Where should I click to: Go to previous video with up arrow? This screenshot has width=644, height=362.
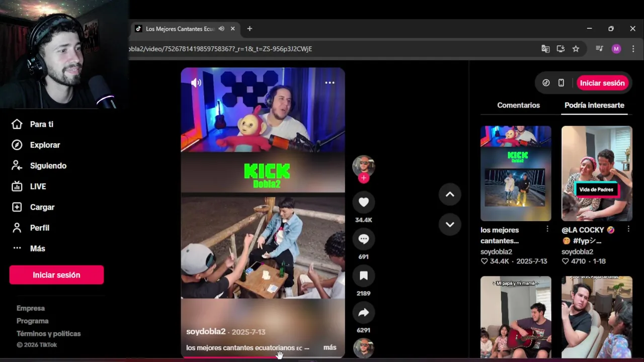point(450,195)
